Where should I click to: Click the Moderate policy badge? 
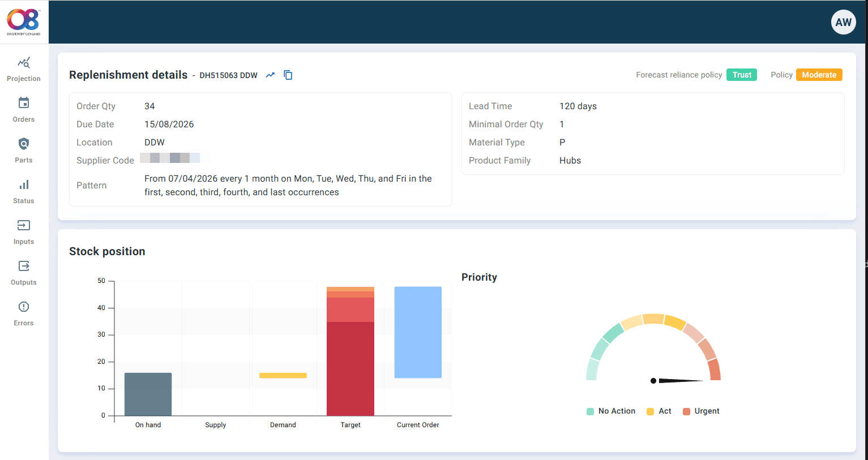click(x=819, y=74)
